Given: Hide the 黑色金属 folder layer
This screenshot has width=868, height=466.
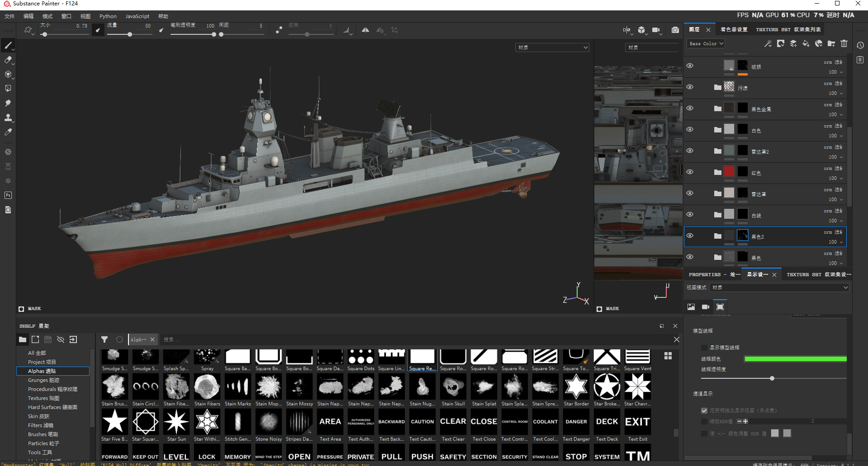Looking at the screenshot, I should pyautogui.click(x=690, y=108).
